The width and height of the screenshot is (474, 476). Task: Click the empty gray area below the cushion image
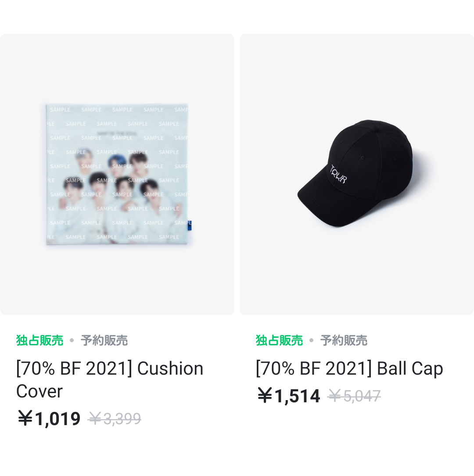pos(117,281)
